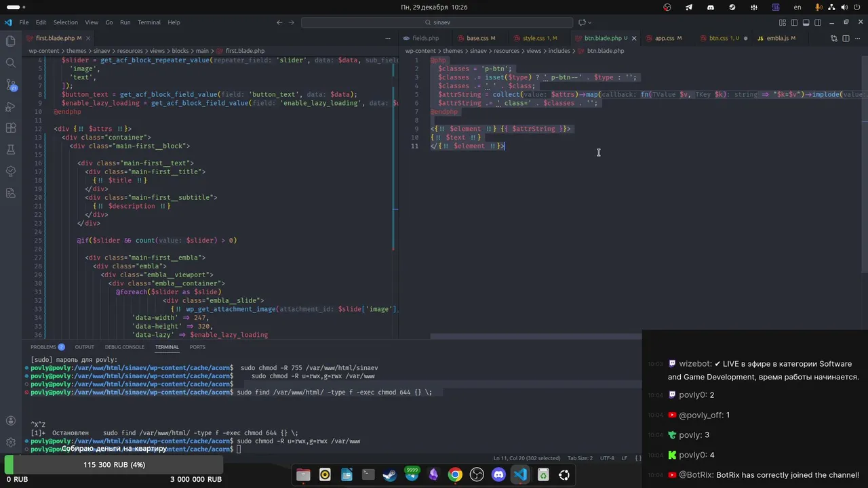Switch to the Ports panel tab
The width and height of the screenshot is (868, 488).
pyautogui.click(x=197, y=347)
